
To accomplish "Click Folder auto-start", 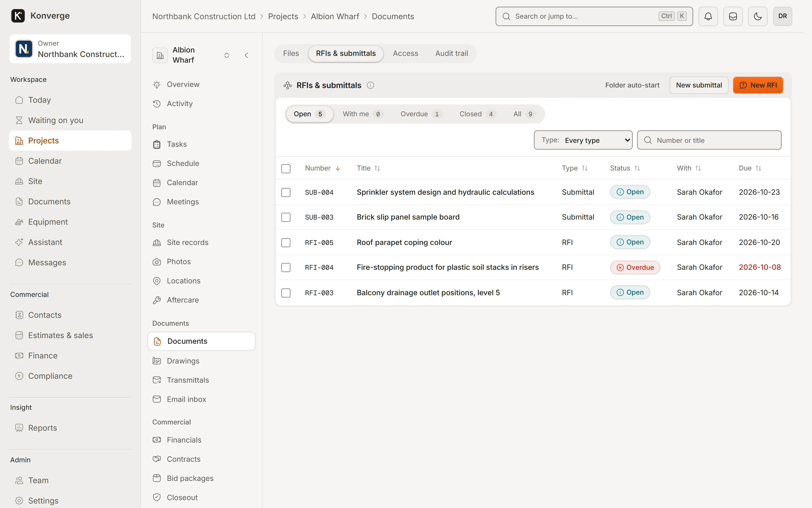I will tap(632, 85).
